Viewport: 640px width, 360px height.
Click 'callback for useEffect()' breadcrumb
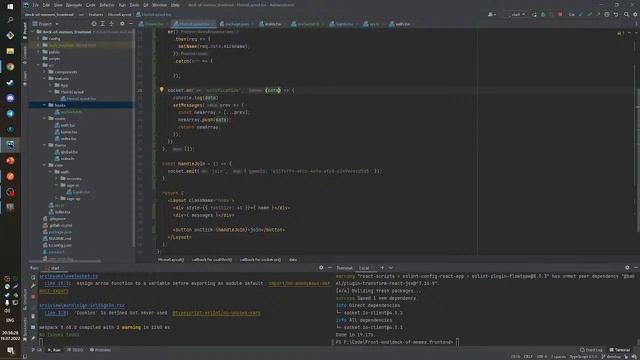pyautogui.click(x=211, y=259)
